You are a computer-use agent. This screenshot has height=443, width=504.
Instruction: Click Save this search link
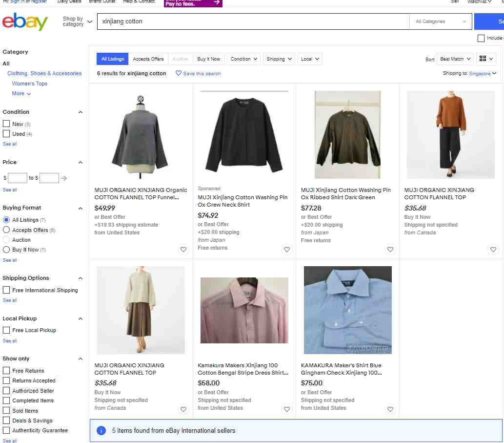(x=202, y=73)
